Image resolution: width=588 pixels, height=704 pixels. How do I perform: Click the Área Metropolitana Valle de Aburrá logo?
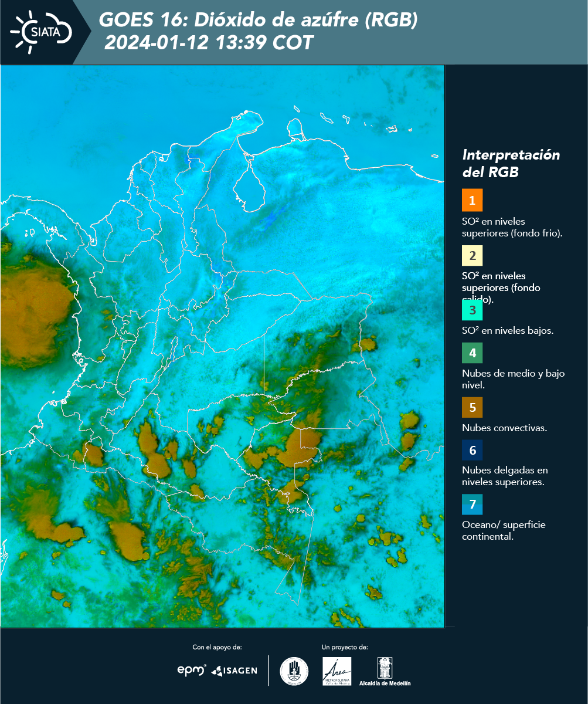(337, 671)
